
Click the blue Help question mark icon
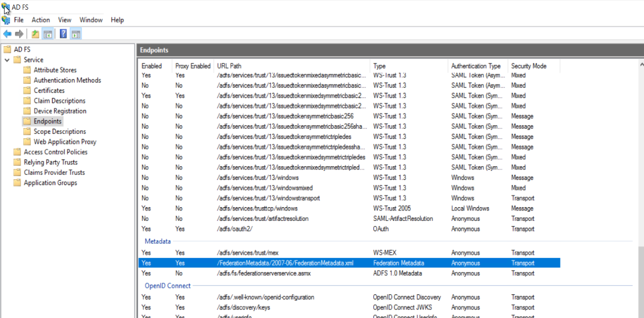coord(63,34)
